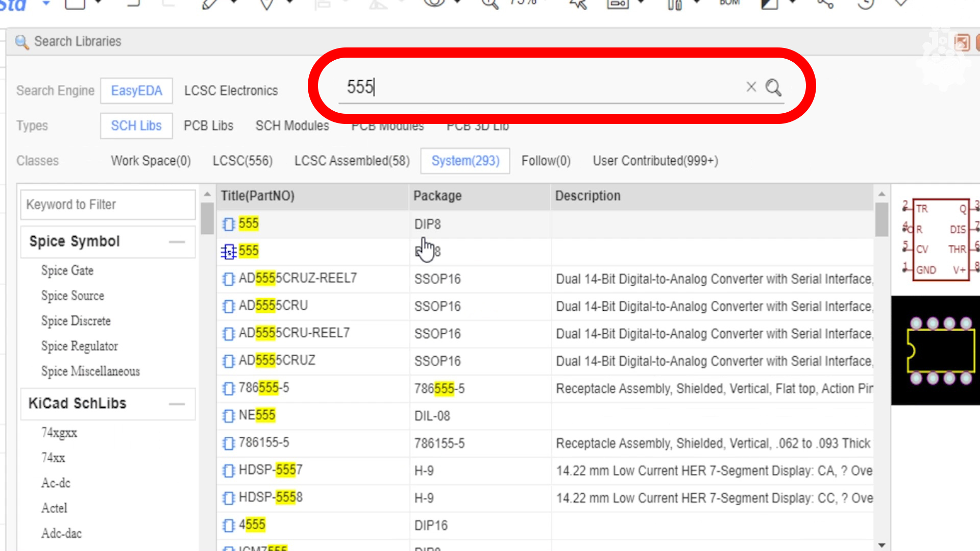Switch to LCSC Assembled(58) class
Image resolution: width=980 pixels, height=551 pixels.
[x=352, y=161]
